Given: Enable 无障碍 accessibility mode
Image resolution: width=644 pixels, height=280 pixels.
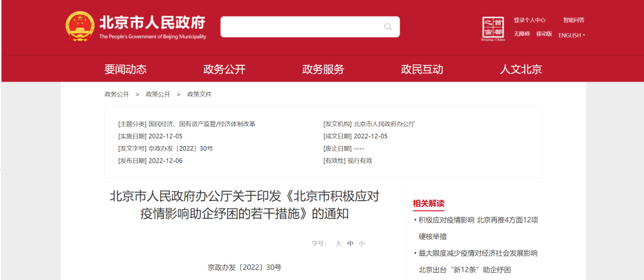Looking at the screenshot, I should click(522, 34).
